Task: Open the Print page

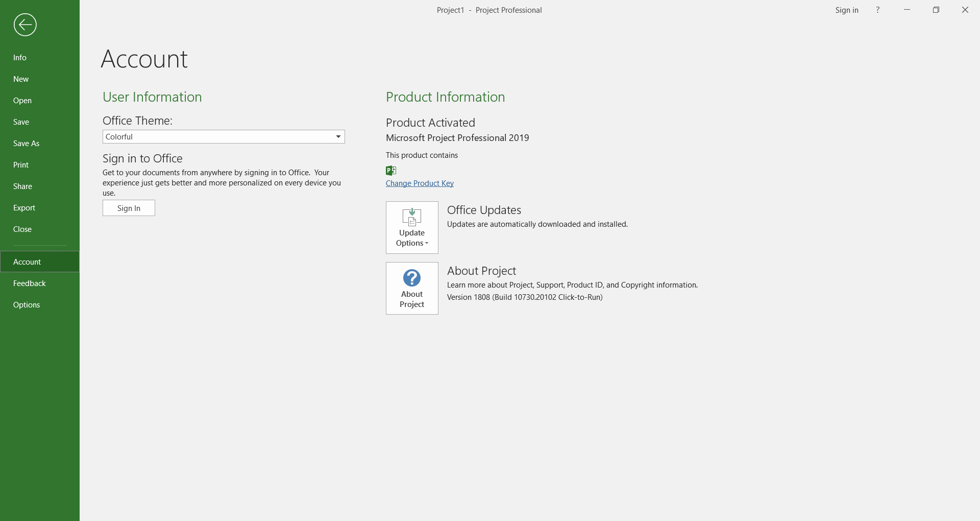Action: tap(40, 165)
